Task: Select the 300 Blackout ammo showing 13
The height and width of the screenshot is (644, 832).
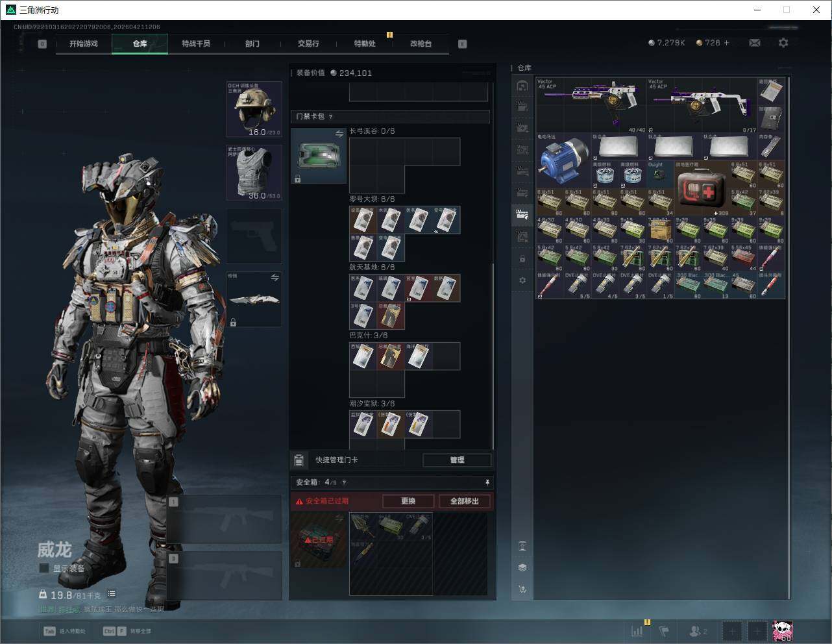Action: (x=715, y=285)
